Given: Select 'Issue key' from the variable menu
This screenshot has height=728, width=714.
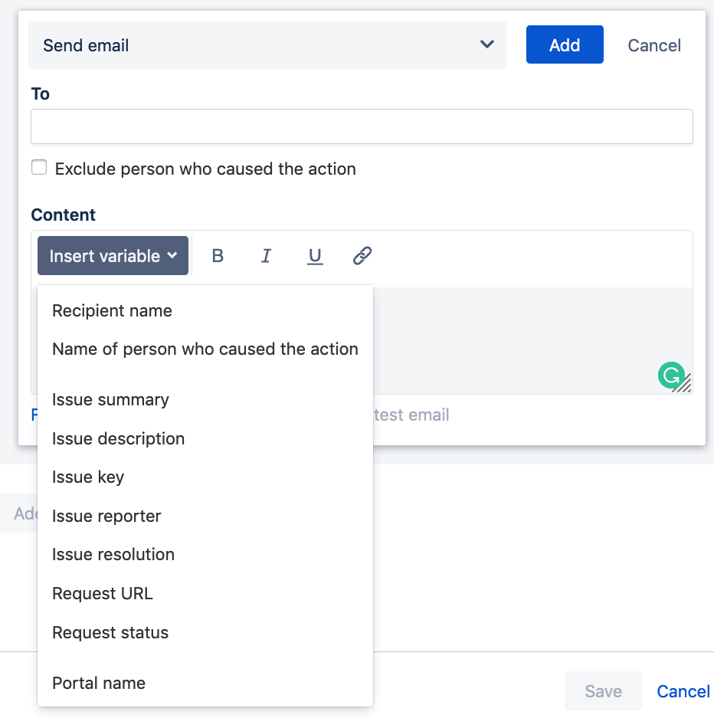Looking at the screenshot, I should [88, 477].
